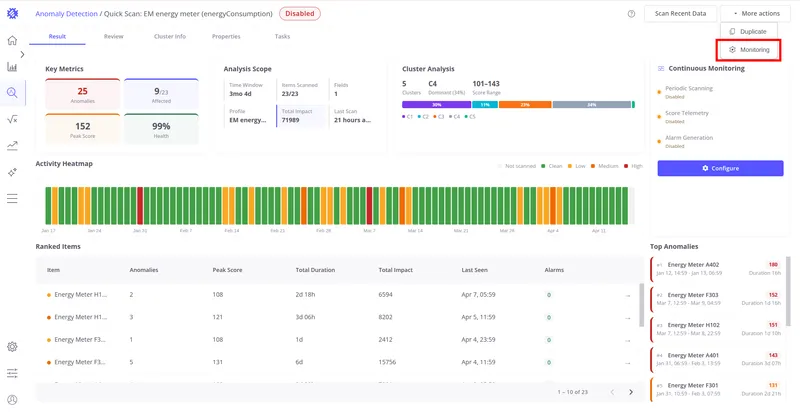Click the High legend entry in heatmap

tap(633, 166)
